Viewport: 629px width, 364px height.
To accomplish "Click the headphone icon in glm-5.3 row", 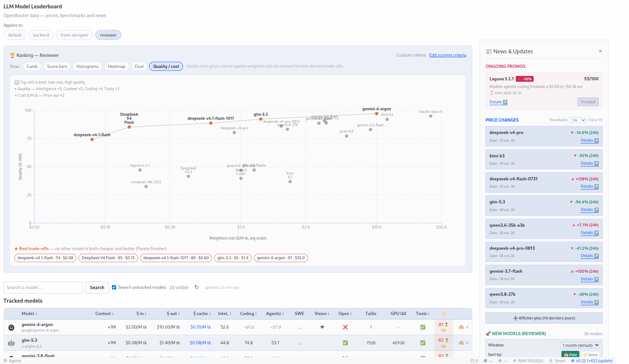I will 461,343.
